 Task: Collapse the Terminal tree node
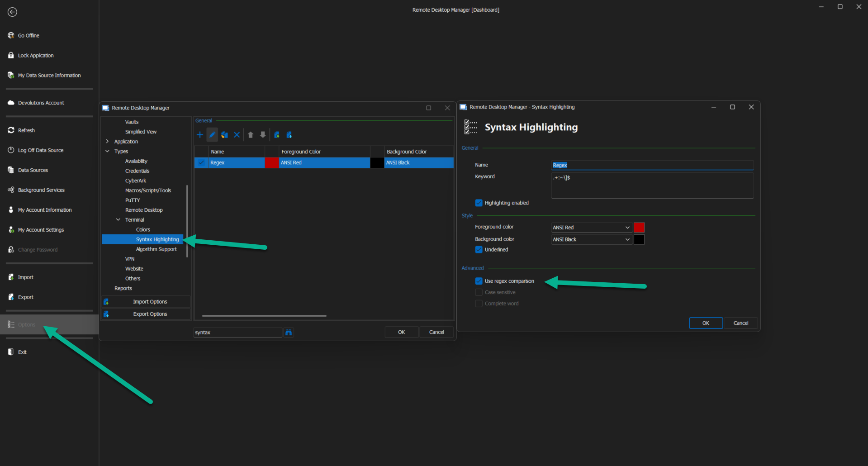point(118,220)
